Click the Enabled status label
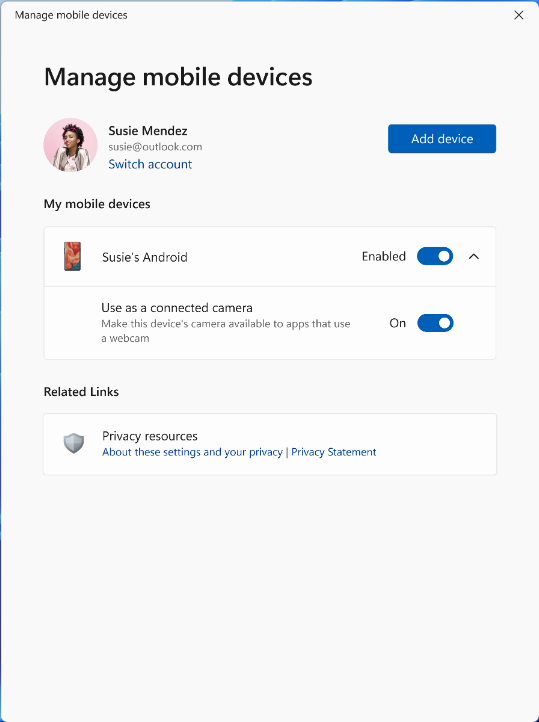 384,256
